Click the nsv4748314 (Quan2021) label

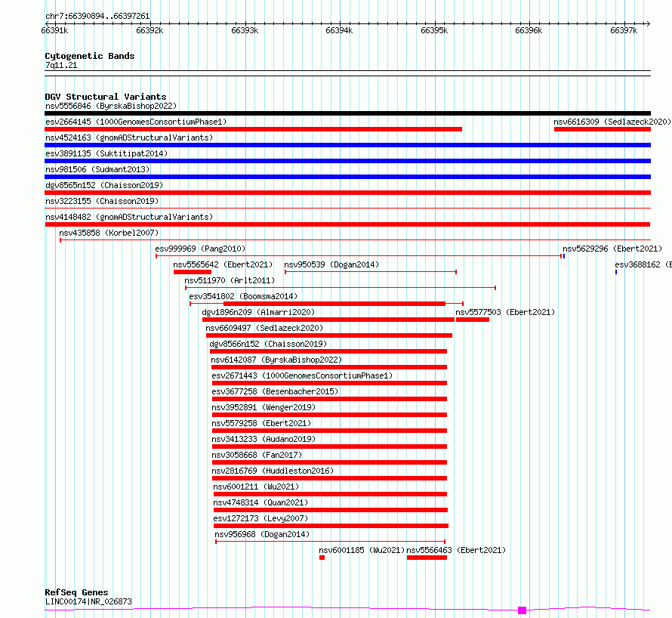click(260, 502)
